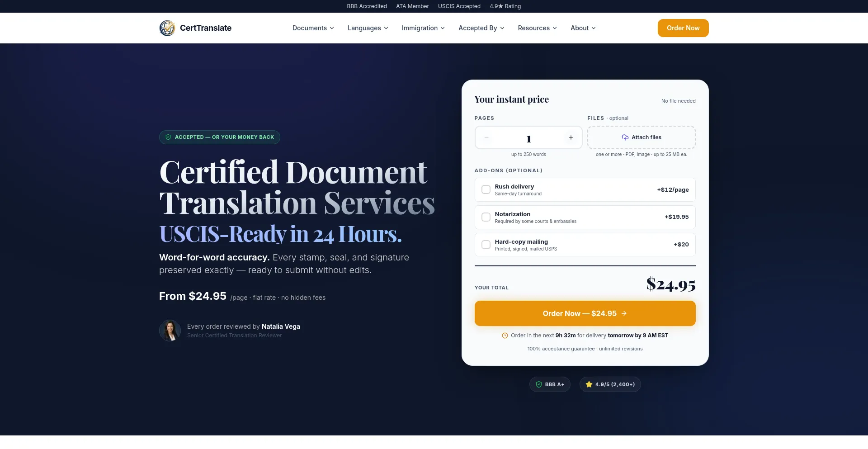Click Natalia Vega's avatar photo
This screenshot has height=449, width=868.
[170, 331]
